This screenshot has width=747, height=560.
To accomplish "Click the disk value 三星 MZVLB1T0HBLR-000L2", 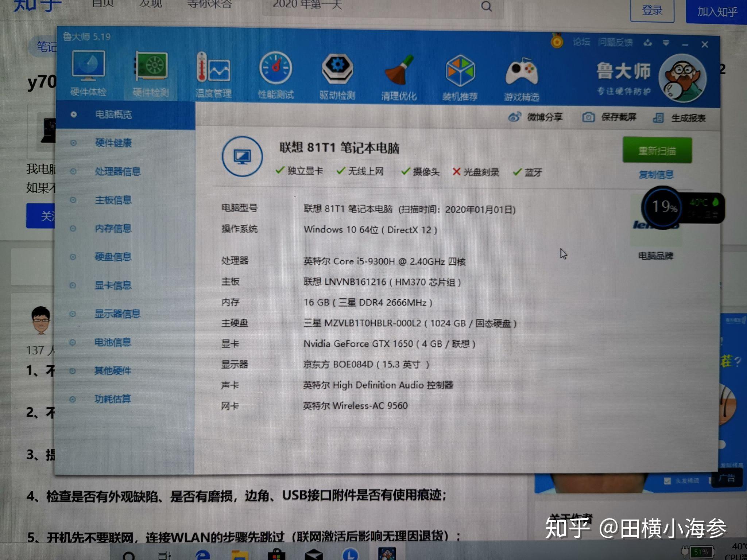I will [x=410, y=323].
